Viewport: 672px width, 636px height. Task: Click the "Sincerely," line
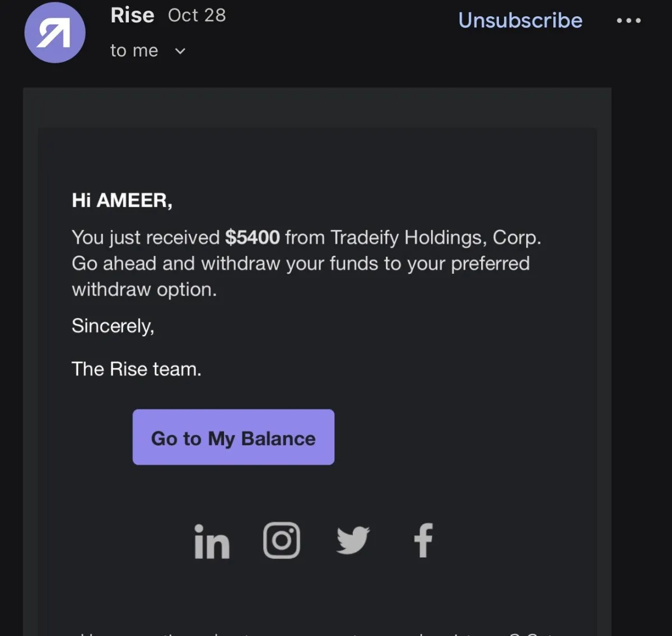coord(113,326)
